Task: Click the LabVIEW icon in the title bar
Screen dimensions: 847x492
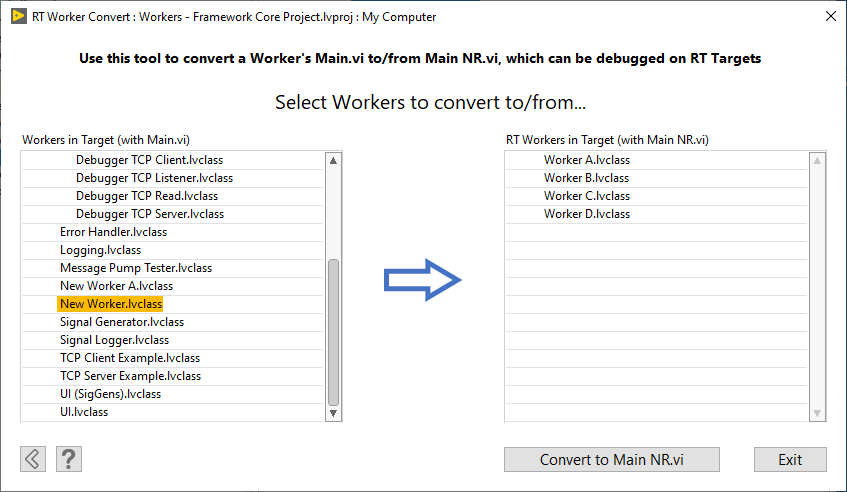Action: click(x=18, y=16)
